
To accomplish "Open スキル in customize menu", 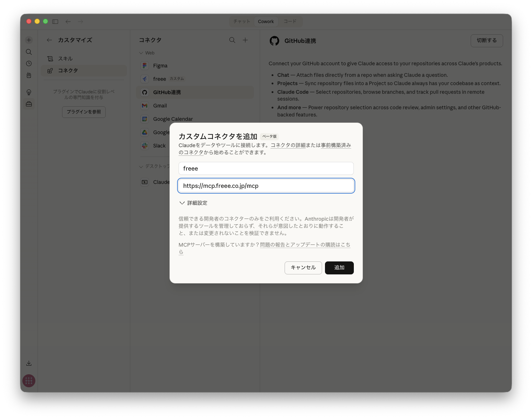I will tap(84, 58).
